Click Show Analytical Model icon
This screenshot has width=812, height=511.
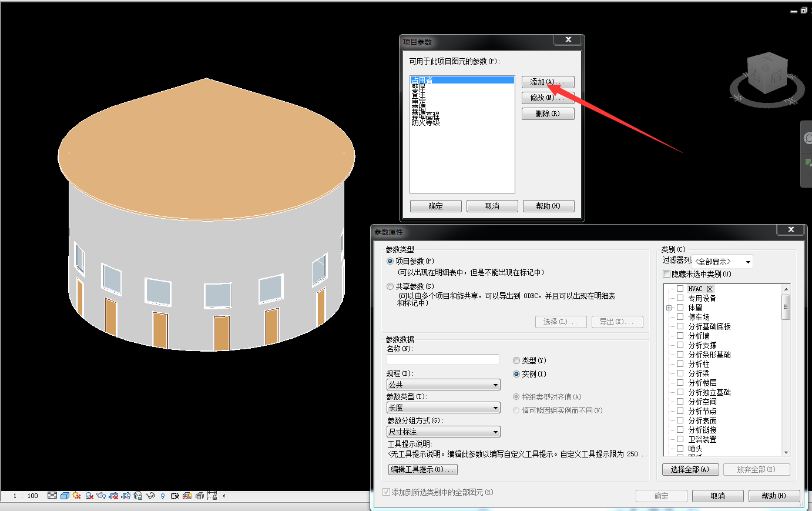coord(187,496)
